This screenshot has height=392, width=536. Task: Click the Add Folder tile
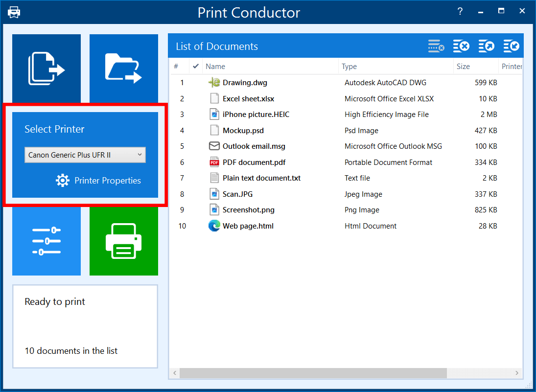[x=123, y=68]
